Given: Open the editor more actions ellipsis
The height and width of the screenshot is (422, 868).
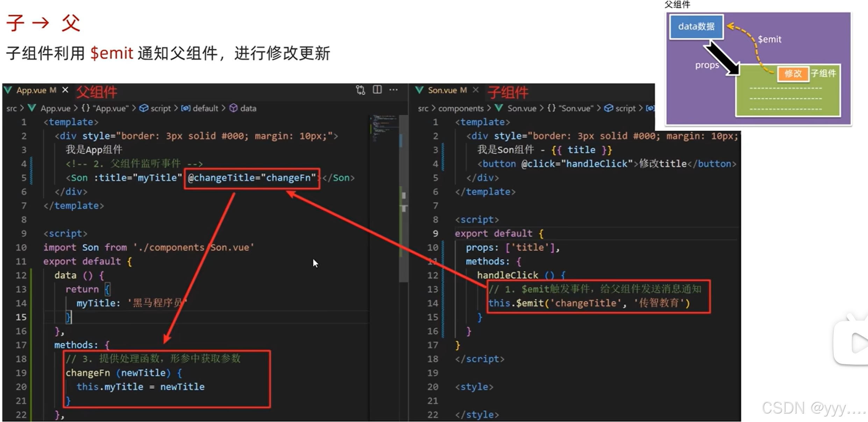Looking at the screenshot, I should tap(393, 90).
